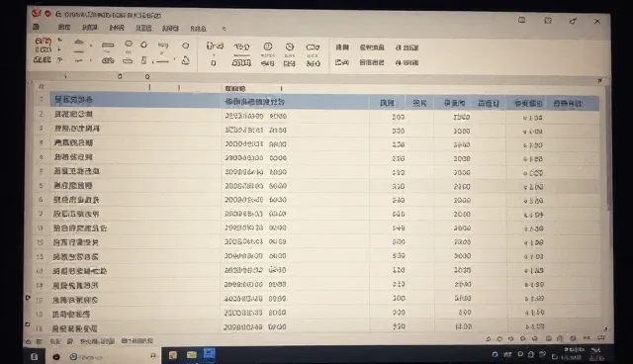Viewport: 633px width, 364px height.
Task: Open File Explorer folder icon in taskbar
Action: coord(191,355)
